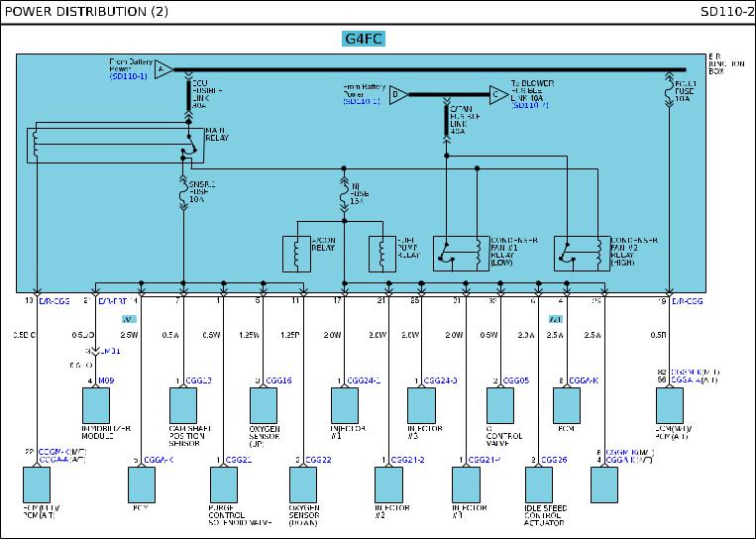756x539 pixels.
Task: Open the CGG21-4 connector link
Action: click(485, 460)
